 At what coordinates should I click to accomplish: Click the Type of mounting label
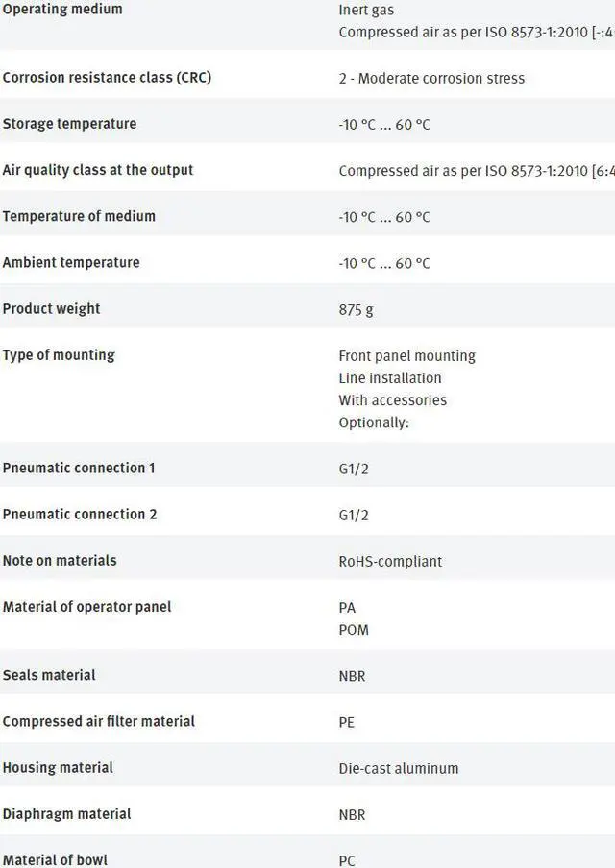pos(59,355)
